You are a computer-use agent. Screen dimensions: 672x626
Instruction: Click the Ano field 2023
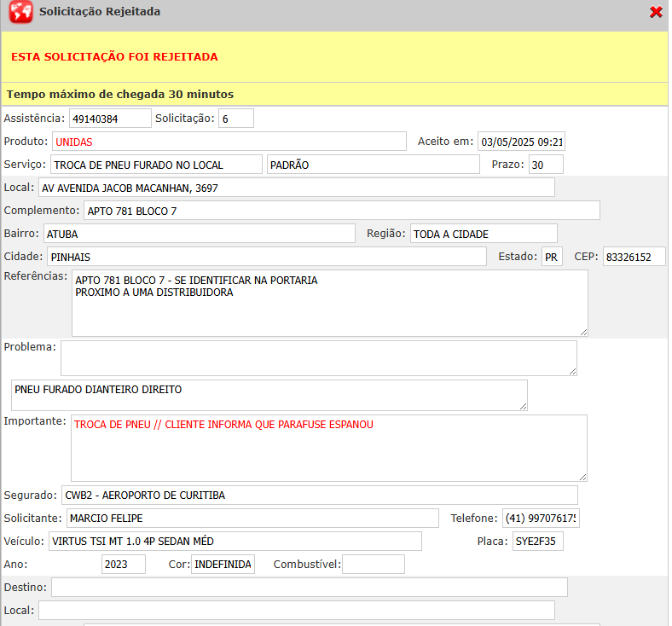(x=124, y=565)
